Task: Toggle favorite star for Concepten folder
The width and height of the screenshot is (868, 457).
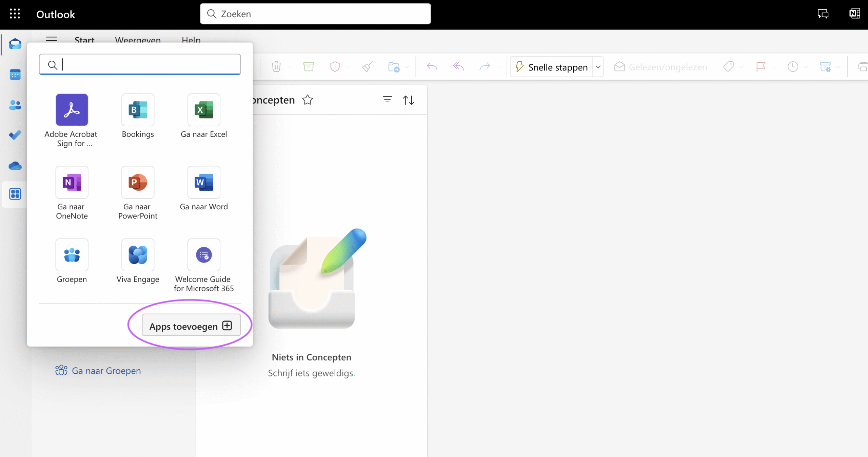Action: click(307, 100)
